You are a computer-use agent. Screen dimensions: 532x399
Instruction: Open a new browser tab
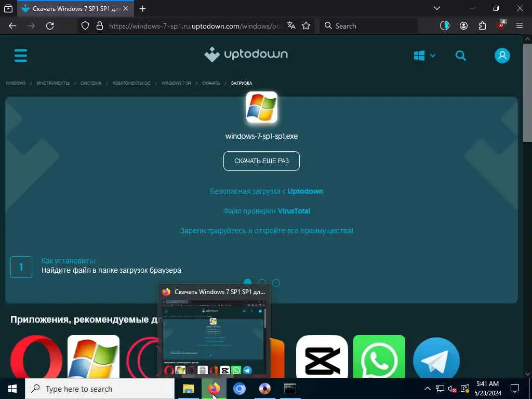click(x=143, y=9)
